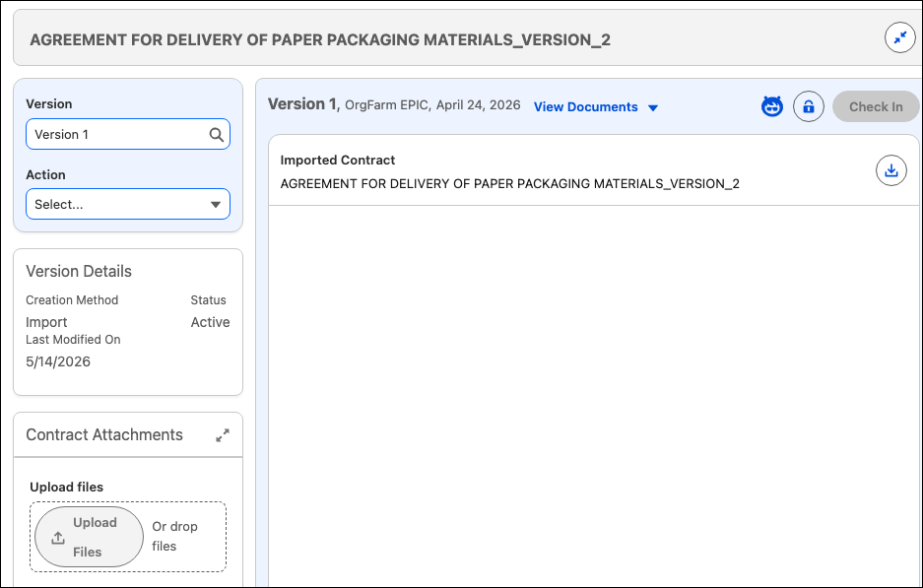Click the Contract Attachments heading
Screen dimensions: 923x588
click(x=104, y=435)
